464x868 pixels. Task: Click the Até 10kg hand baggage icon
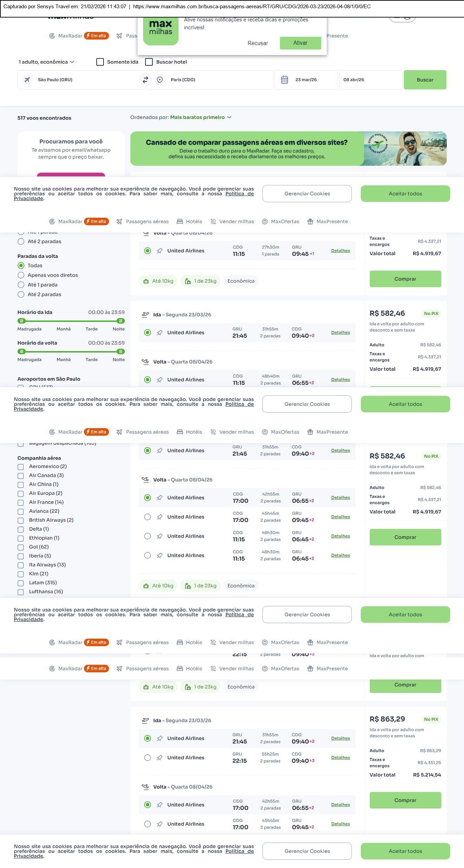(x=146, y=281)
